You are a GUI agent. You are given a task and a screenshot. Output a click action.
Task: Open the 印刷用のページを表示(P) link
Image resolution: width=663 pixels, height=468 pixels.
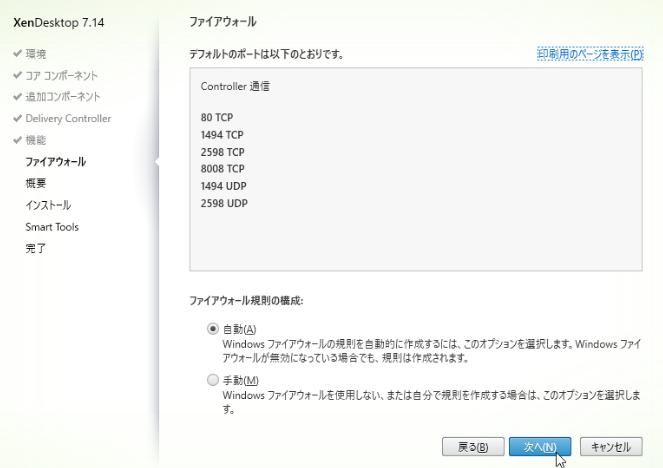[590, 54]
